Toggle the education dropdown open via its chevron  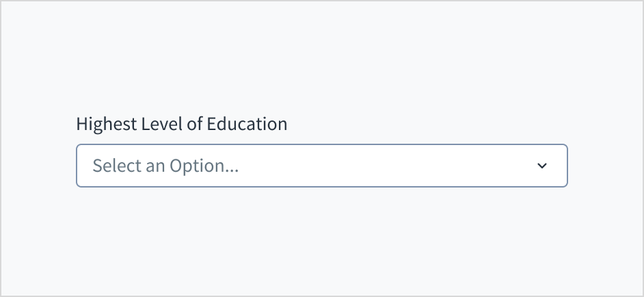542,166
